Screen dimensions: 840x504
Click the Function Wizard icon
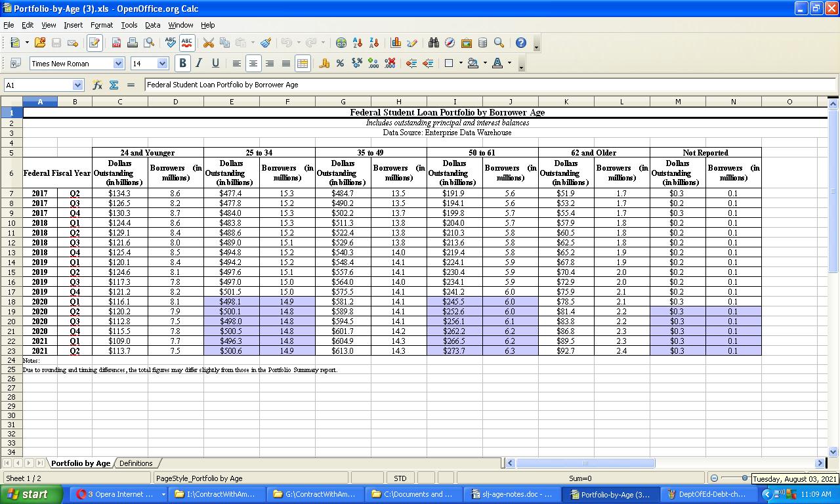click(x=97, y=85)
